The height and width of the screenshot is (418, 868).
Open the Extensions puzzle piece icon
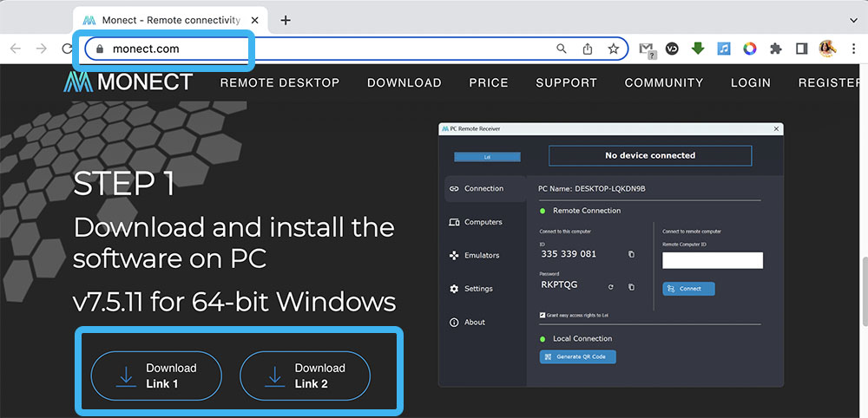[x=776, y=49]
